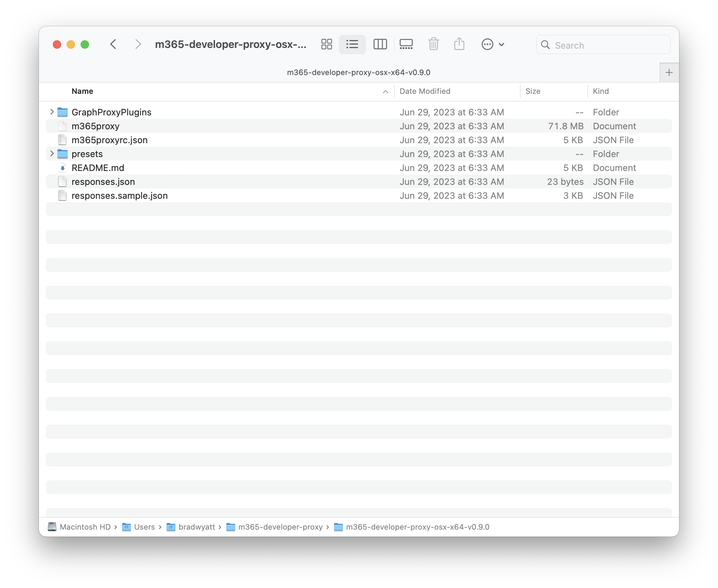Switch to list view

point(352,44)
